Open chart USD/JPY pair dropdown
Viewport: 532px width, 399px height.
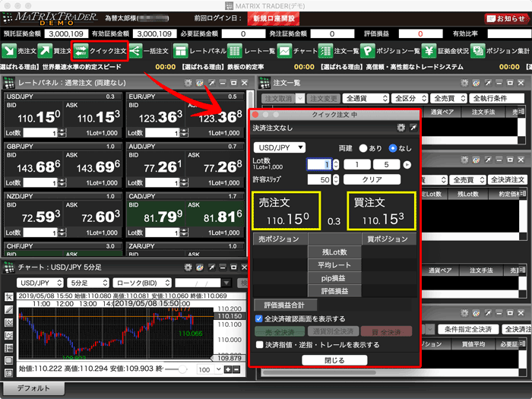40,283
